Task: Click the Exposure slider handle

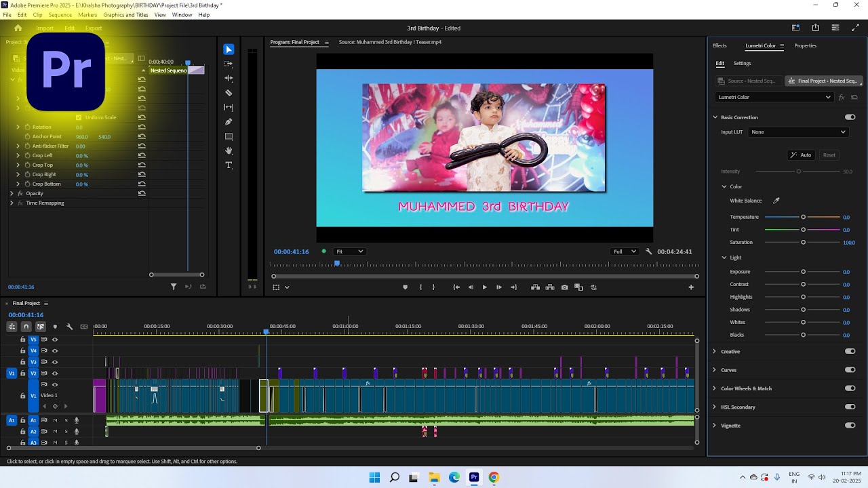Action: tap(803, 272)
